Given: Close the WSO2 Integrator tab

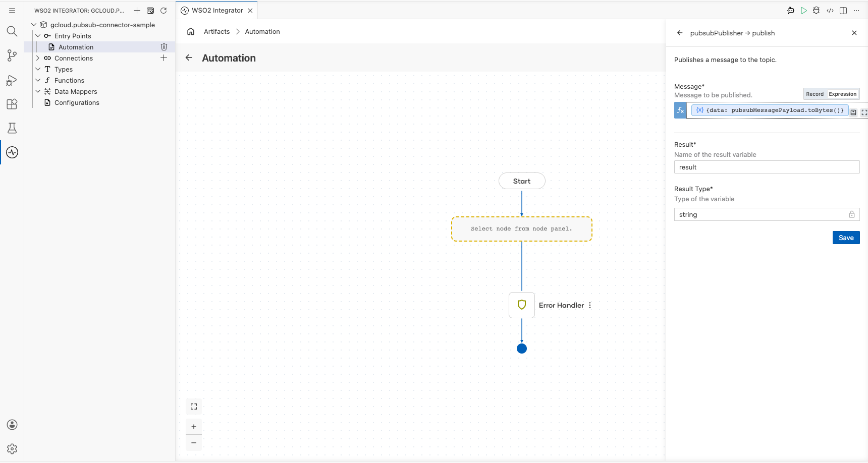Looking at the screenshot, I should (x=250, y=10).
